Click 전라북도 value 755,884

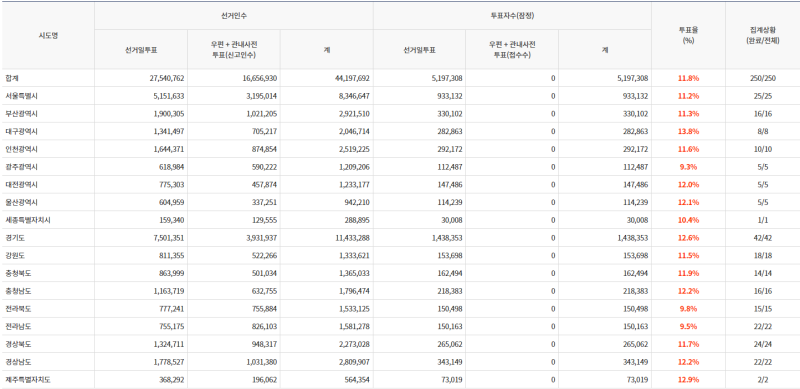tap(265, 309)
